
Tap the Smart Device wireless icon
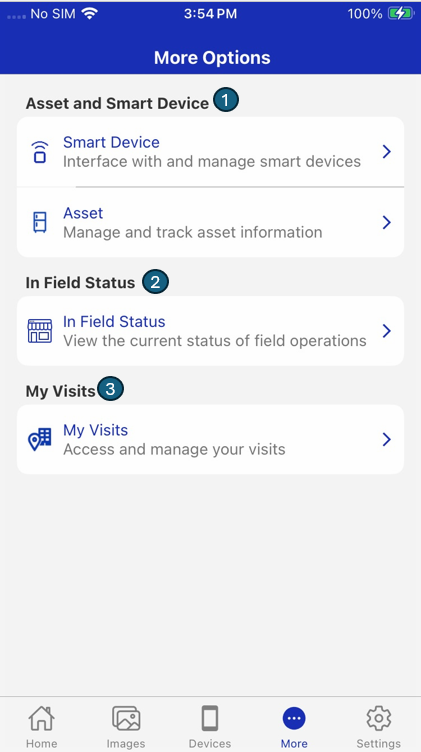40,152
